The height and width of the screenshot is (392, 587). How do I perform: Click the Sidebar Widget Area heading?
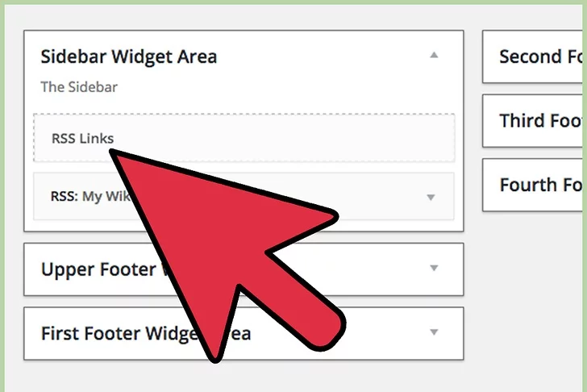click(x=129, y=57)
